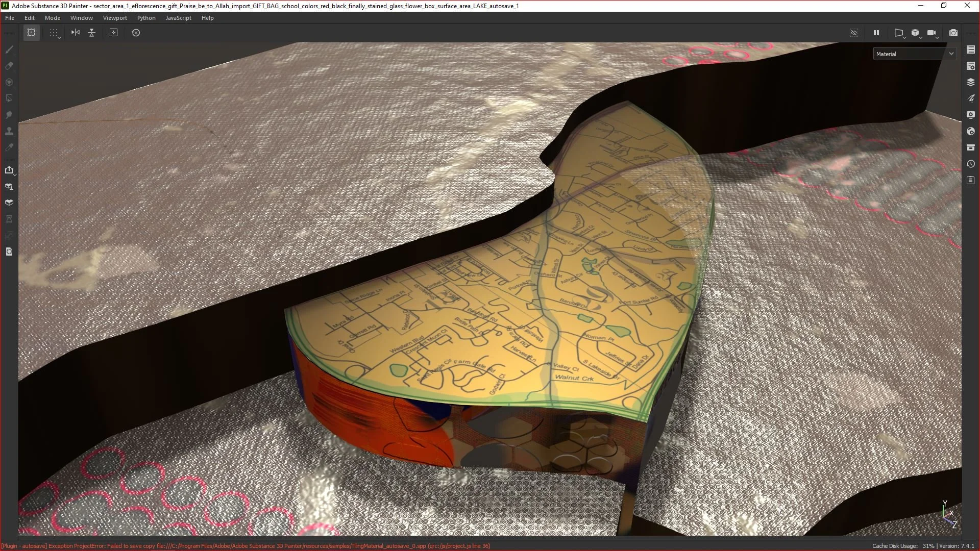This screenshot has height=551, width=980.
Task: Click the XYZ axis gizmo
Action: 948,514
